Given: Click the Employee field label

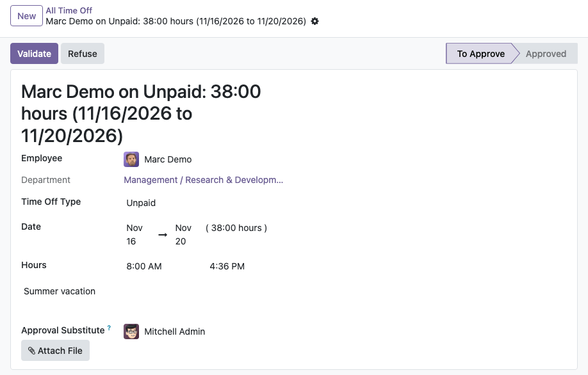Looking at the screenshot, I should (42, 158).
